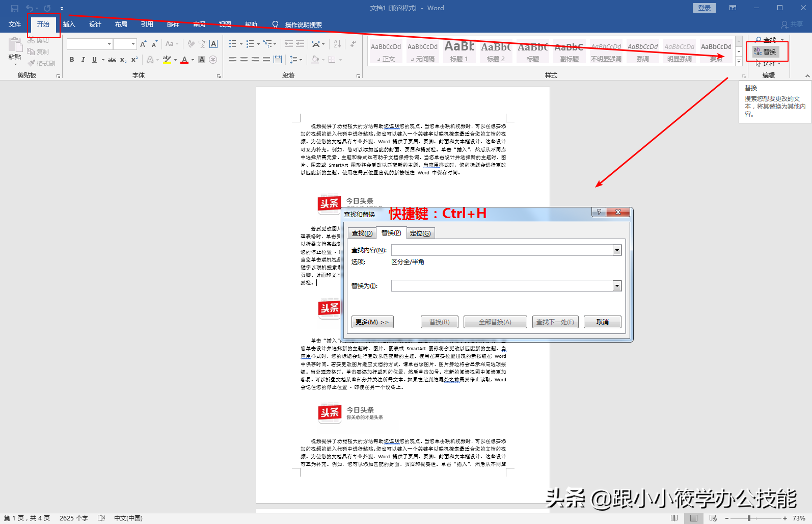Apply subscript formatting
Image resolution: width=812 pixels, height=524 pixels.
(123, 60)
